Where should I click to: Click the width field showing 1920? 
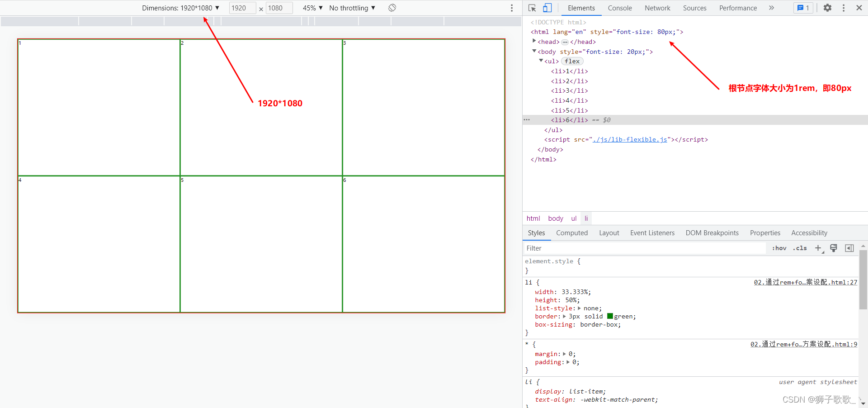242,8
